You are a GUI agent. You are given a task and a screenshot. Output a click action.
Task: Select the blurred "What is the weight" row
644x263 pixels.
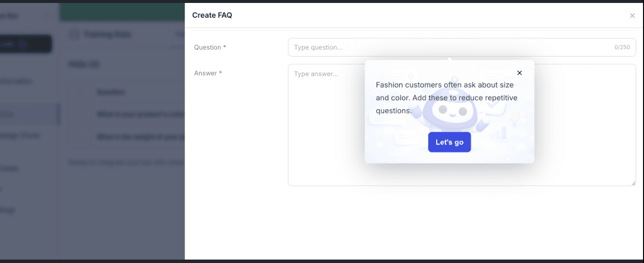click(140, 137)
